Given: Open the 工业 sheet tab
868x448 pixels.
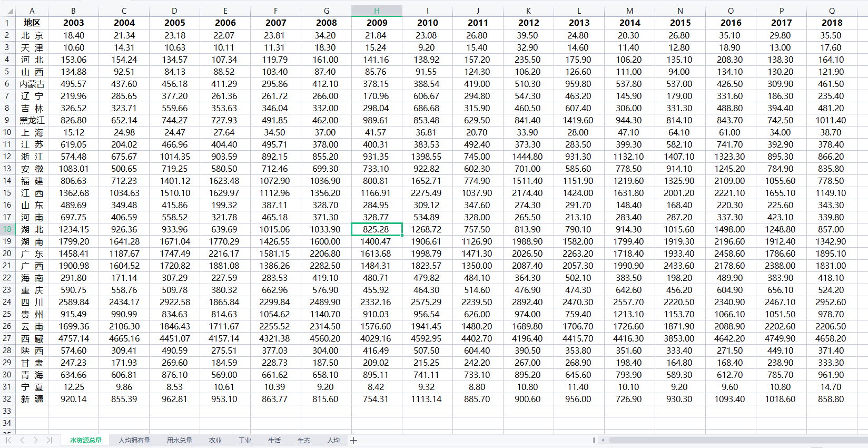Looking at the screenshot, I should (x=245, y=441).
